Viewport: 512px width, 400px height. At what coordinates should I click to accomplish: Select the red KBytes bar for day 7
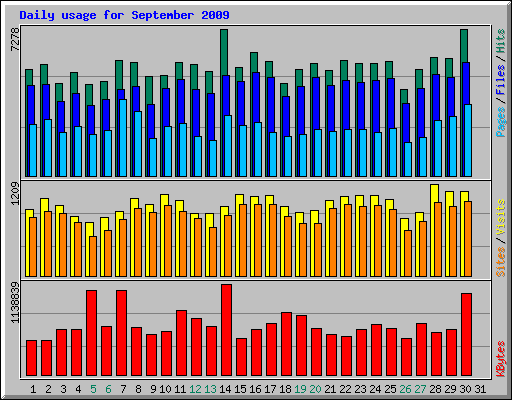[121, 333]
